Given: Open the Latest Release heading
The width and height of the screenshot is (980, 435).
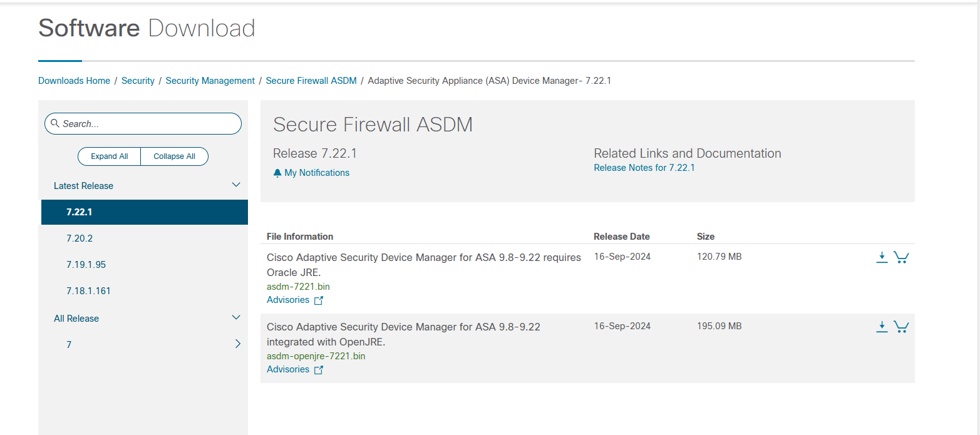Looking at the screenshot, I should click(83, 186).
